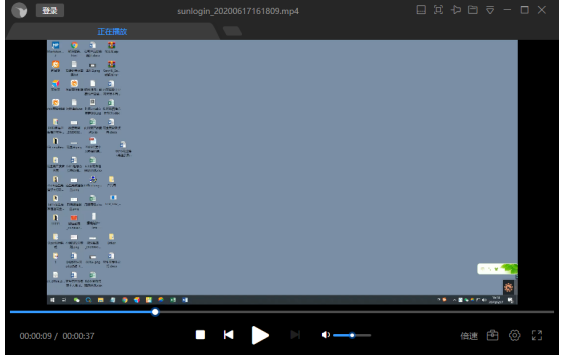Click the player logo avatar icon
This screenshot has width=569, height=364.
tap(19, 10)
